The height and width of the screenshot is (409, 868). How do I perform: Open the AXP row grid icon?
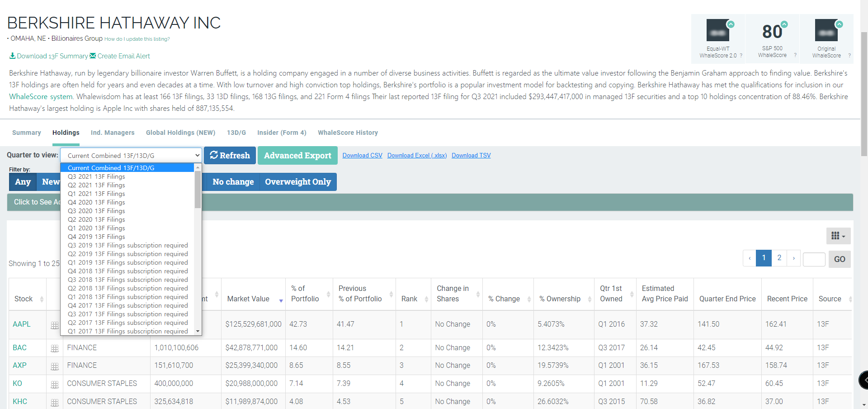click(x=55, y=366)
